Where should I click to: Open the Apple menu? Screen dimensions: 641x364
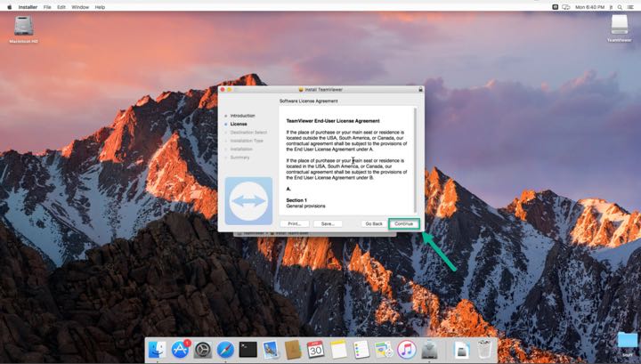10,7
